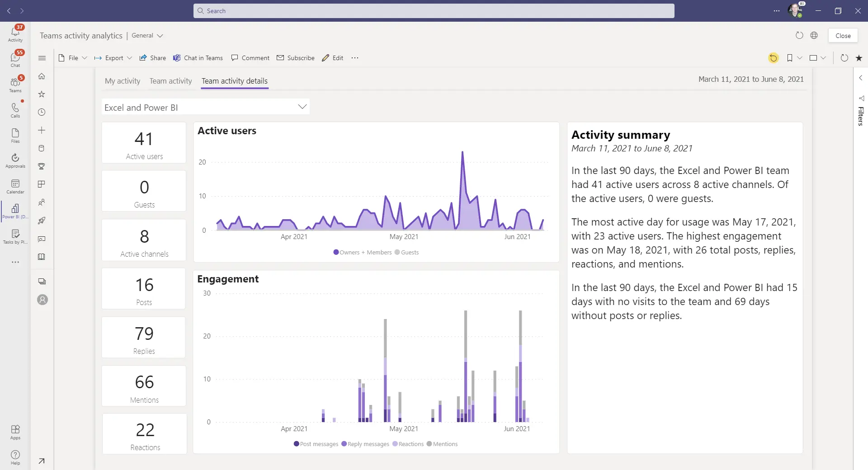Screen dimensions: 868x470
Task: Open the Approvals app icon
Action: pos(15,160)
